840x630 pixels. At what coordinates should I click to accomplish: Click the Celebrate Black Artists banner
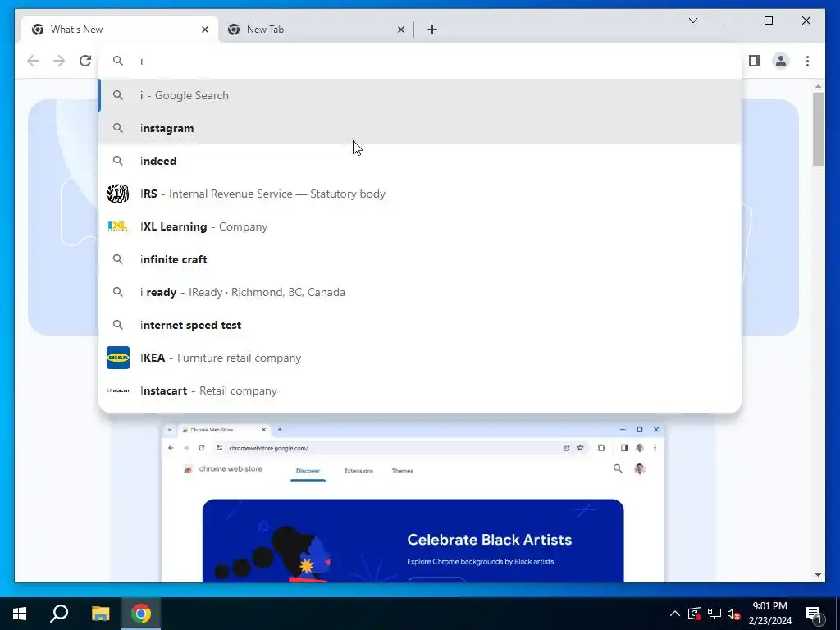[x=413, y=541]
